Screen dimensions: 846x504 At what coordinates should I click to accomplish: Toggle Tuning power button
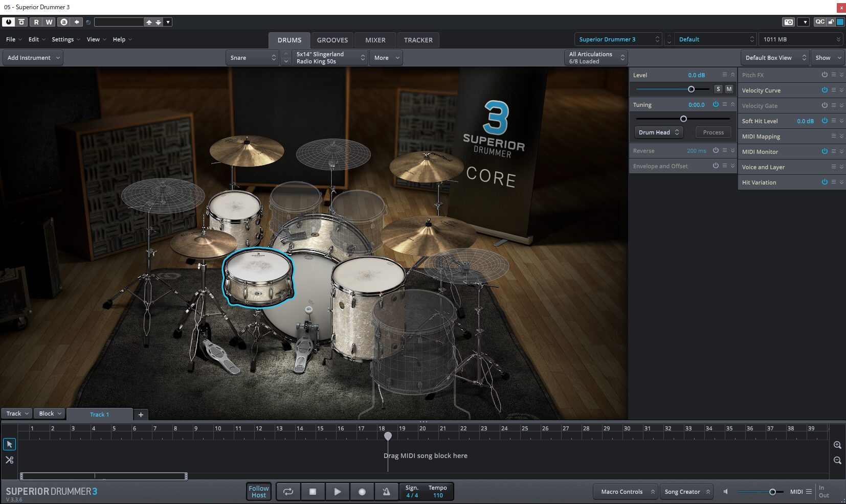[716, 104]
